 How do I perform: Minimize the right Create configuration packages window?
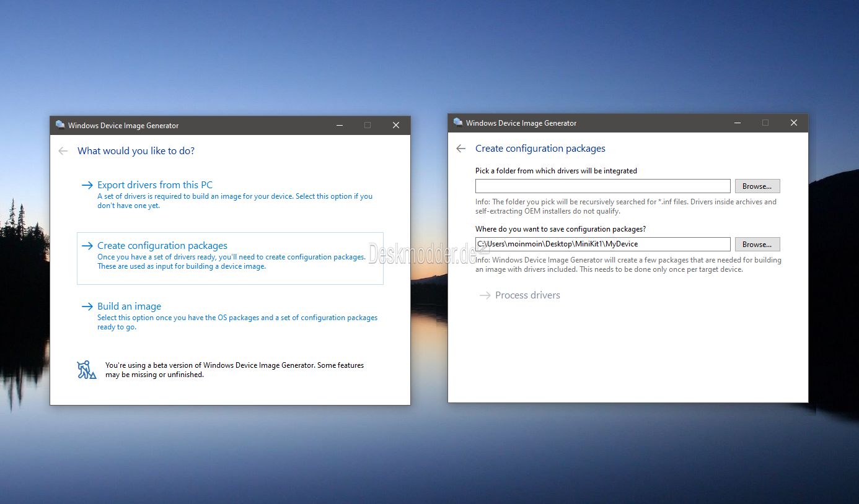[x=738, y=123]
